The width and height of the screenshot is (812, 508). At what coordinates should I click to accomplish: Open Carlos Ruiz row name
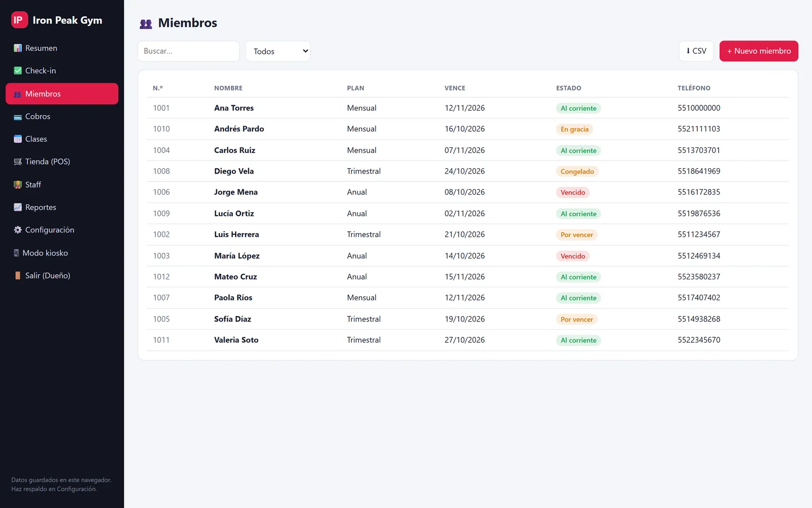pos(234,150)
